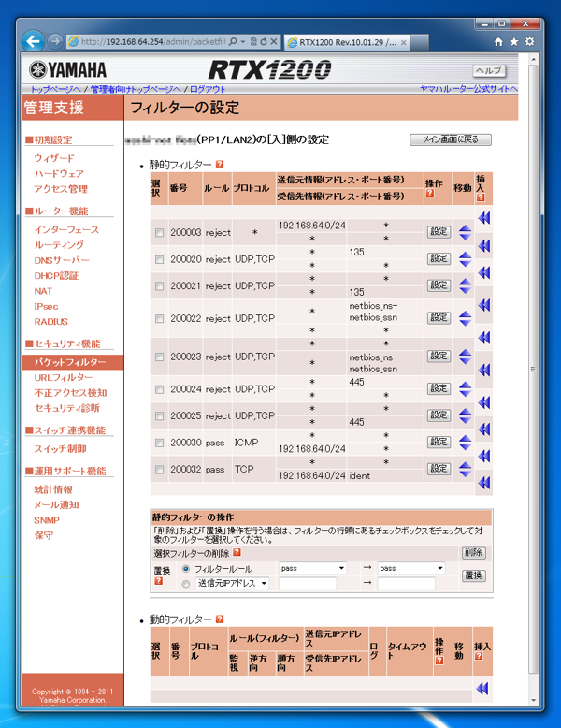Open スイッチ制御 in sidebar
This screenshot has width=561, height=728.
(61, 448)
